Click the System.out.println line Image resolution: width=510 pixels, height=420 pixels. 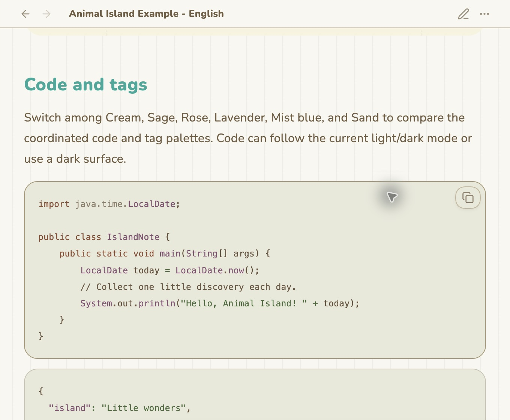(x=220, y=303)
